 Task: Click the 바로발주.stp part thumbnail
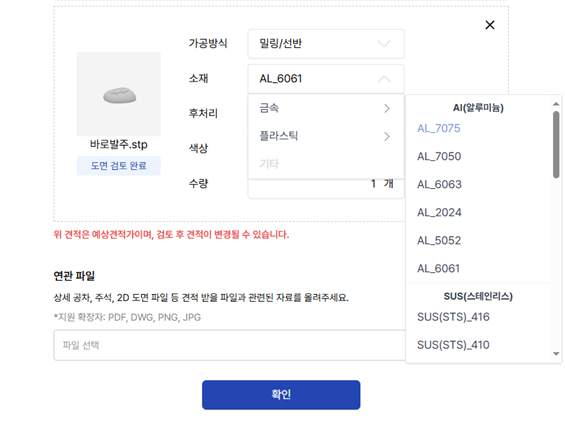(x=119, y=94)
